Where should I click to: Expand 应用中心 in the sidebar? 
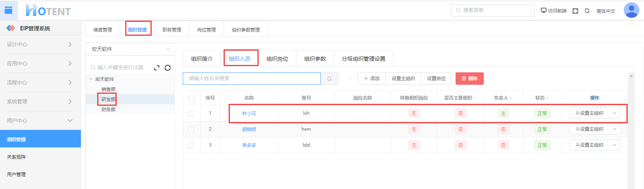click(x=40, y=63)
